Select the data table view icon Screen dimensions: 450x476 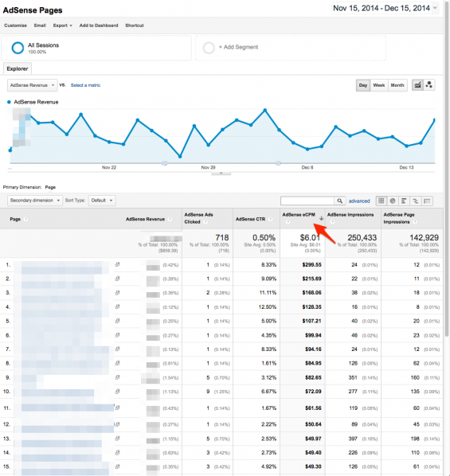(381, 201)
